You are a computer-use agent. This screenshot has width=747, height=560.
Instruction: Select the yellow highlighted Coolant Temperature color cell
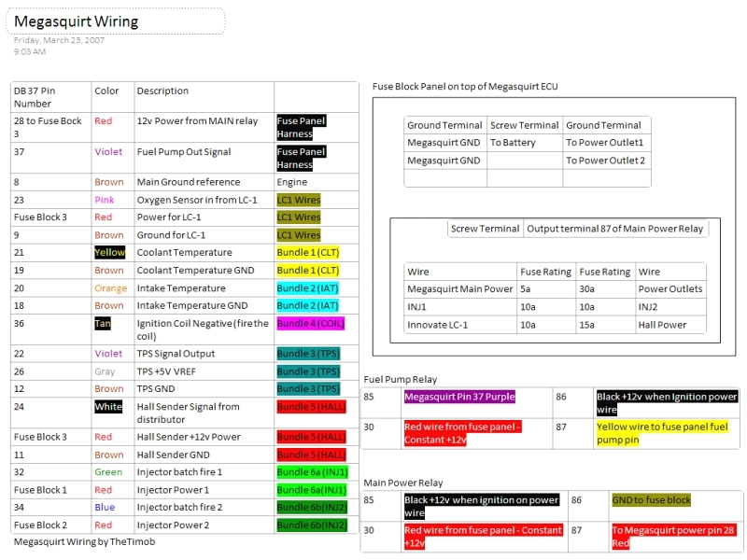coord(109,252)
